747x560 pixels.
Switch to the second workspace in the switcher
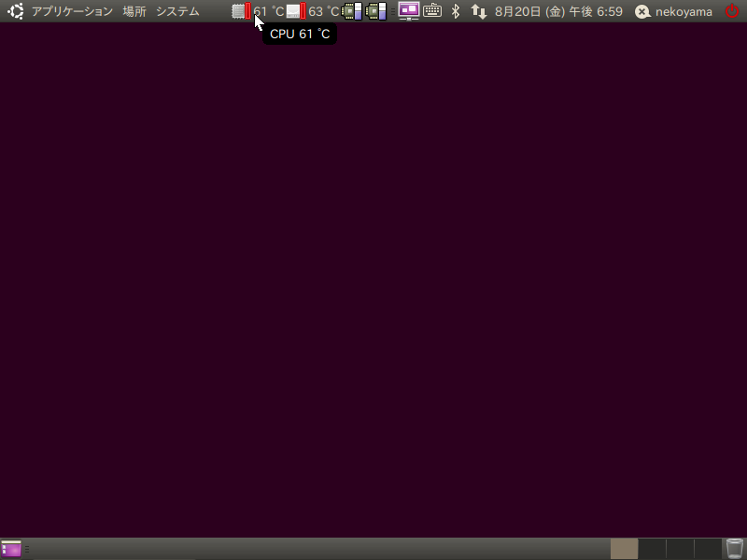coord(652,549)
